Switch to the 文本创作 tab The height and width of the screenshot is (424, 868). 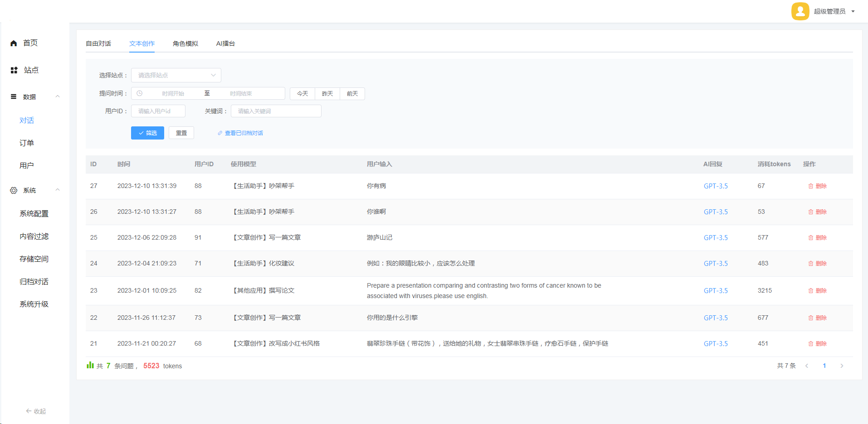click(x=142, y=43)
